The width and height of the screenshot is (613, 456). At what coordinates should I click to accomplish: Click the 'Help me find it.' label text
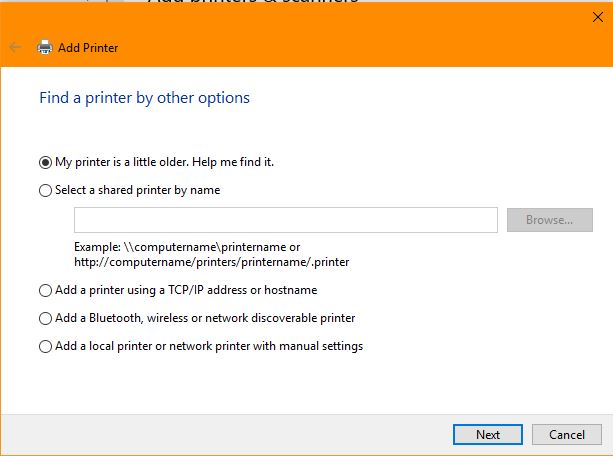(239, 162)
